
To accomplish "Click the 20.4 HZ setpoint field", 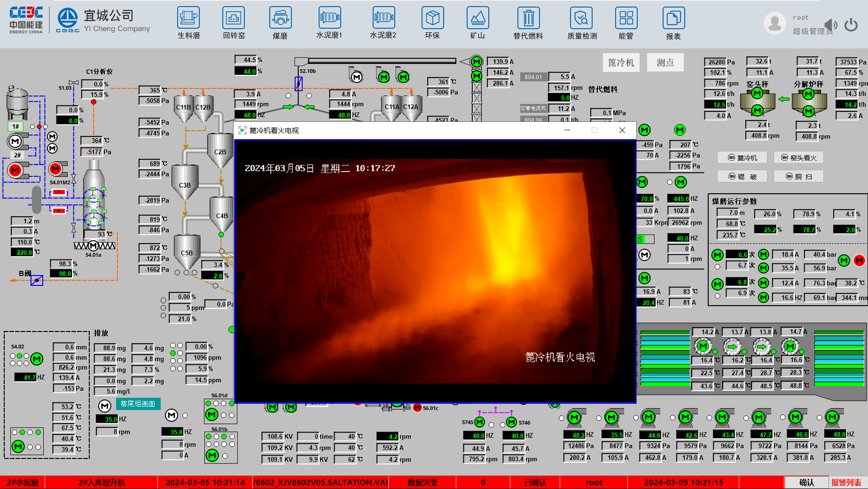I will pos(646,302).
